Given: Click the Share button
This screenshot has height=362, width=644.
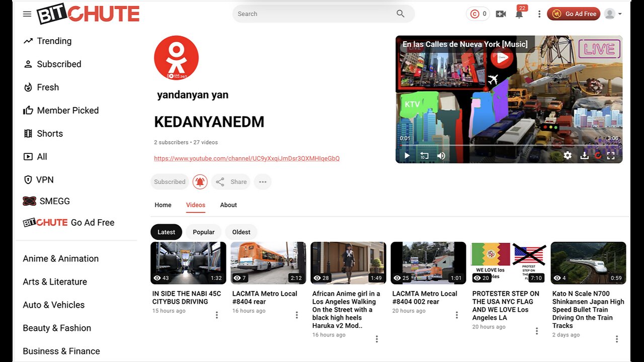Looking at the screenshot, I should 231,182.
